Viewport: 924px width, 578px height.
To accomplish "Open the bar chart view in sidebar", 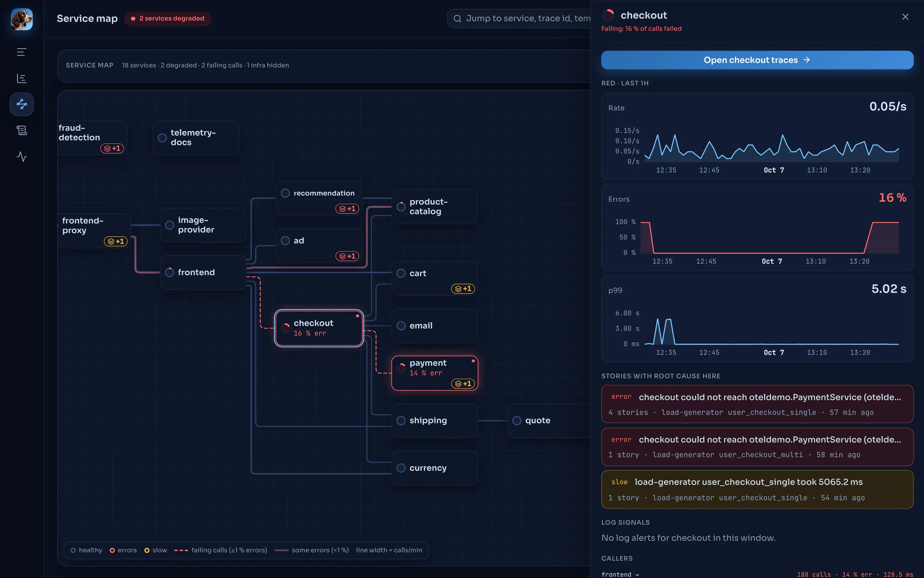I will (x=22, y=78).
